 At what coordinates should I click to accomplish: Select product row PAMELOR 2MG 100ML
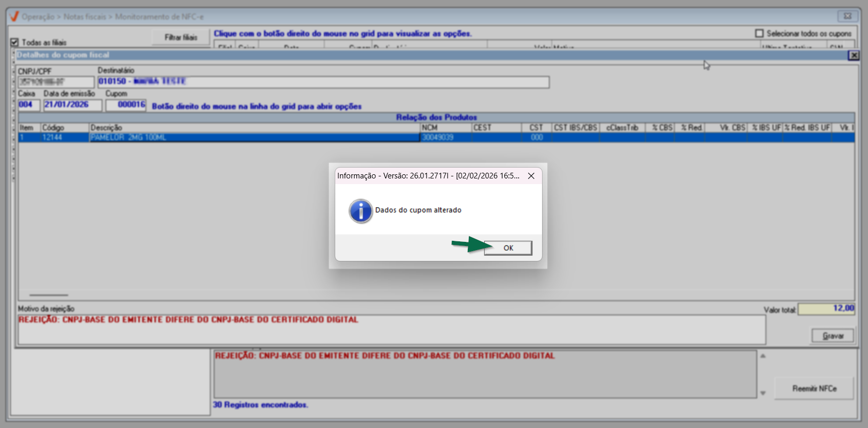click(436, 138)
